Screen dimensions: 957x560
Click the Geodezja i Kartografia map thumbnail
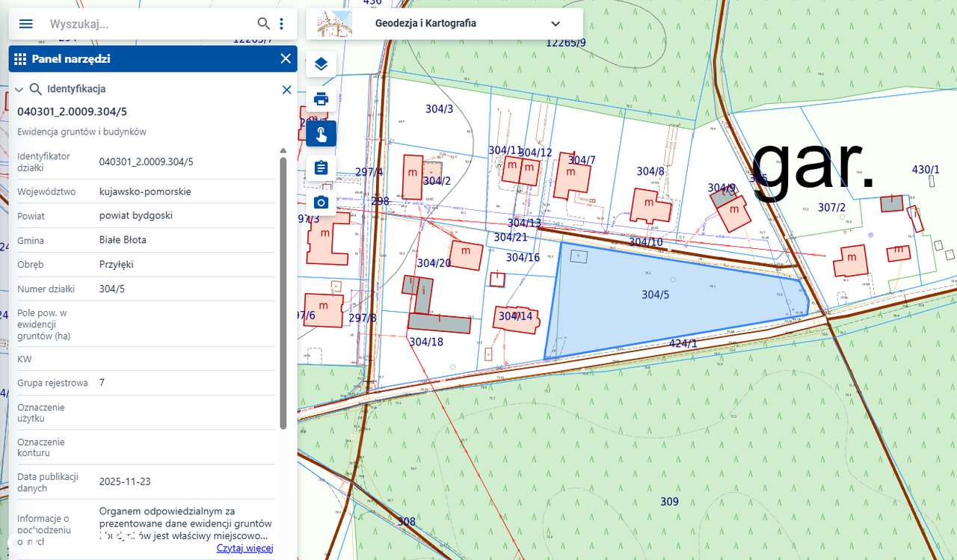pyautogui.click(x=334, y=23)
